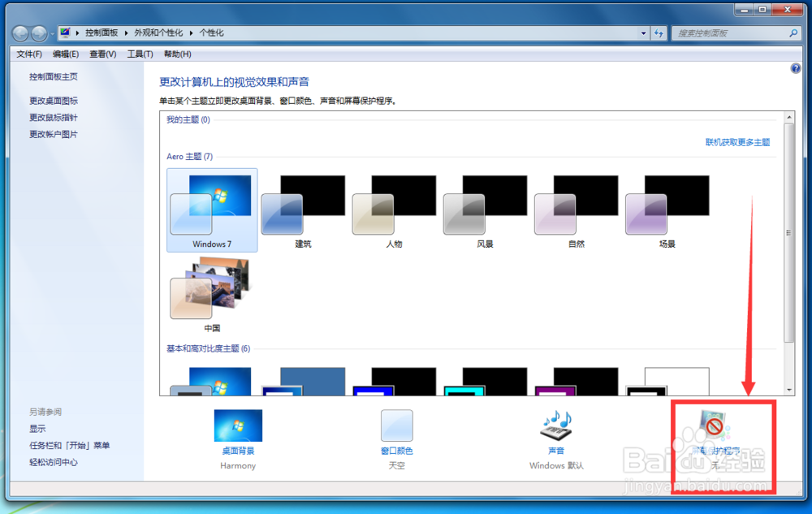Click the search magnifier icon

pos(793,33)
